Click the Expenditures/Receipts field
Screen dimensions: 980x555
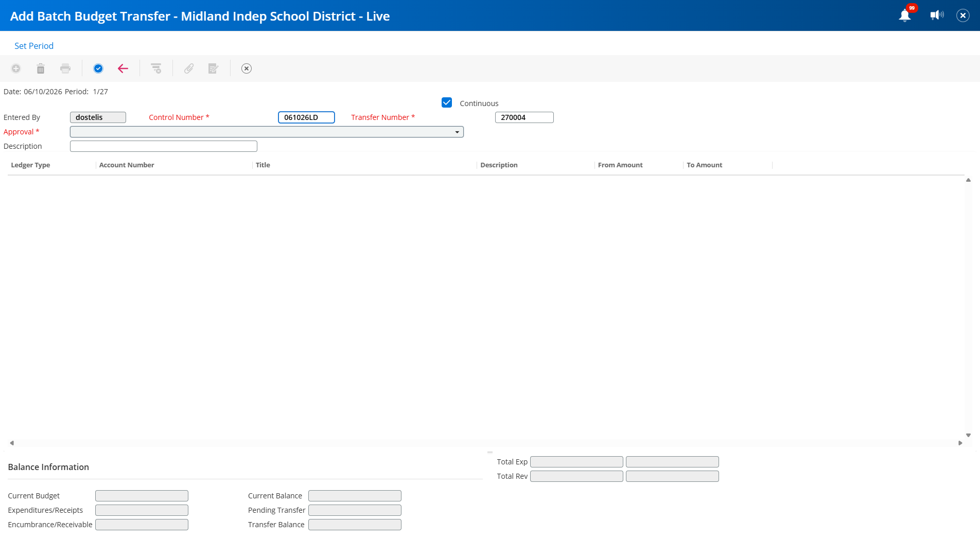(x=142, y=510)
